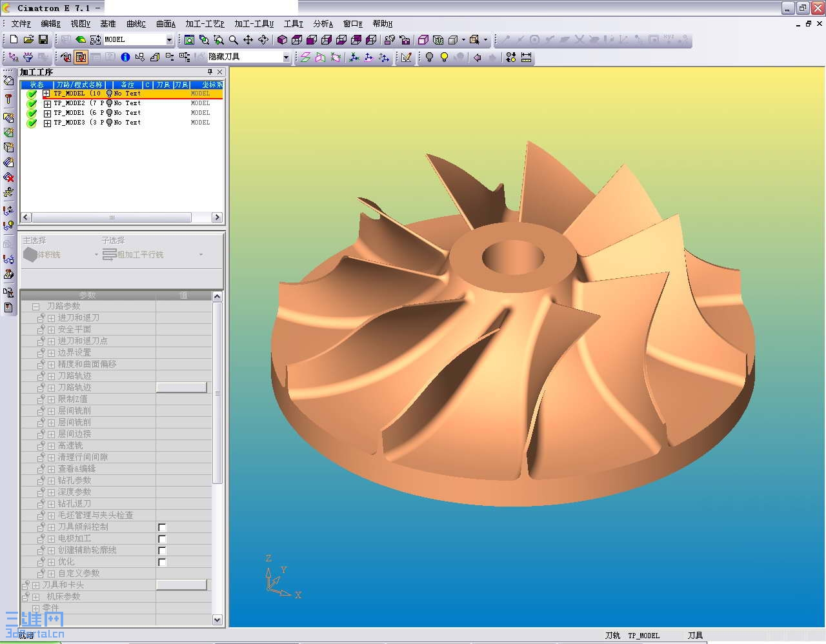826x644 pixels.
Task: Toggle the light bulb in TP_MODE1 row
Action: coord(109,113)
